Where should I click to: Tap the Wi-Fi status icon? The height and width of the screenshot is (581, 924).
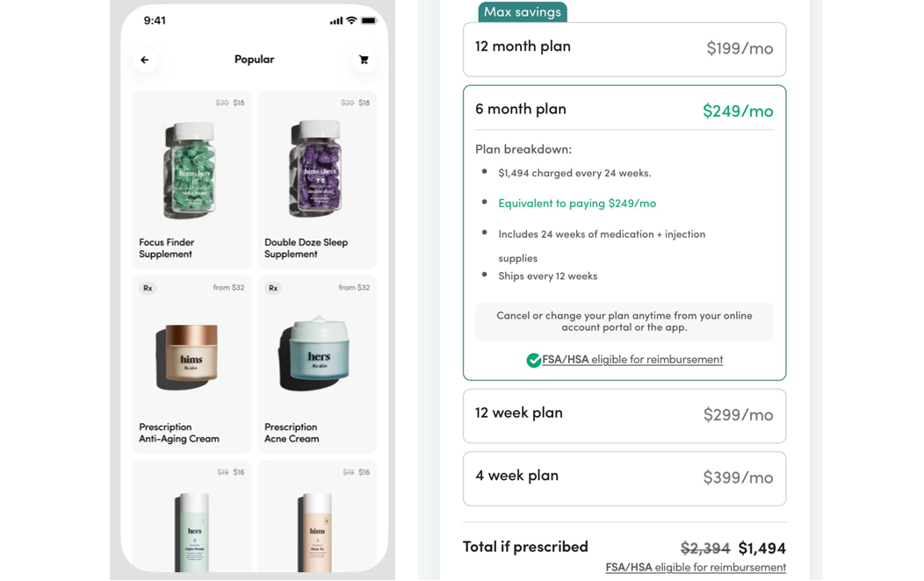point(351,20)
